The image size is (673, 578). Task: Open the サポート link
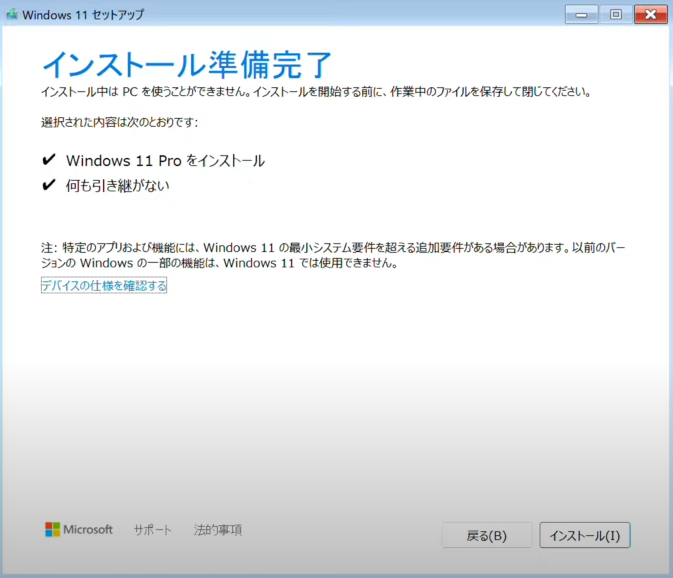point(152,530)
